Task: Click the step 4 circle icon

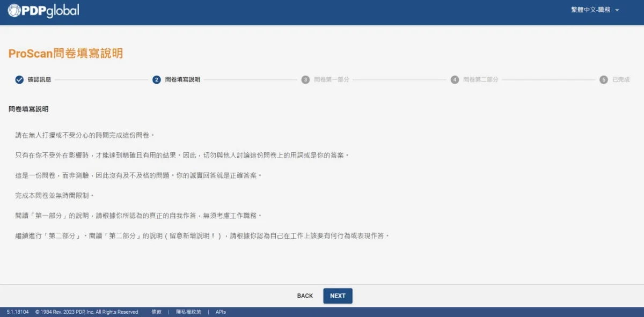Action: coord(455,79)
